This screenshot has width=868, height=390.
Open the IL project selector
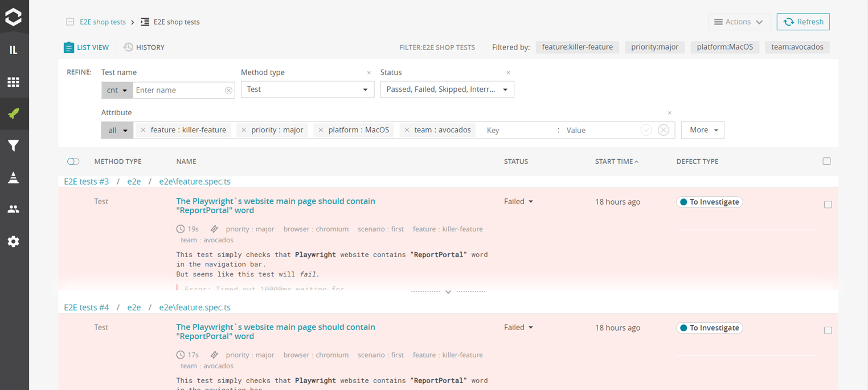[x=14, y=50]
